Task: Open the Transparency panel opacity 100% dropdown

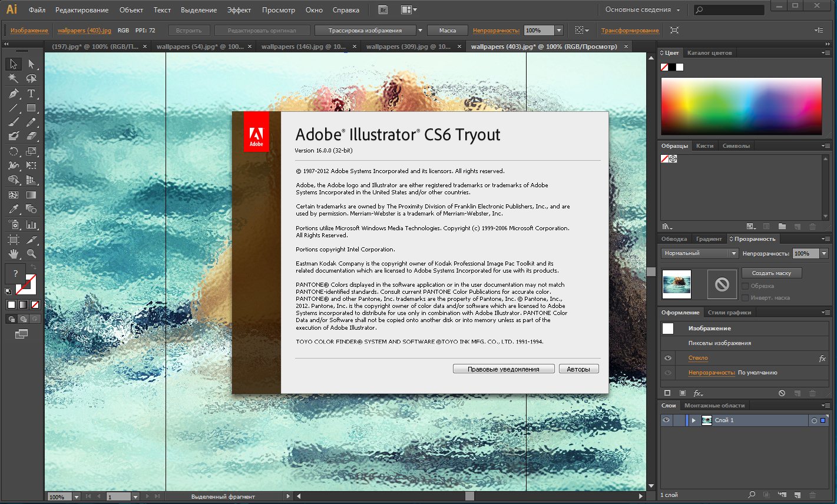Action: (824, 254)
